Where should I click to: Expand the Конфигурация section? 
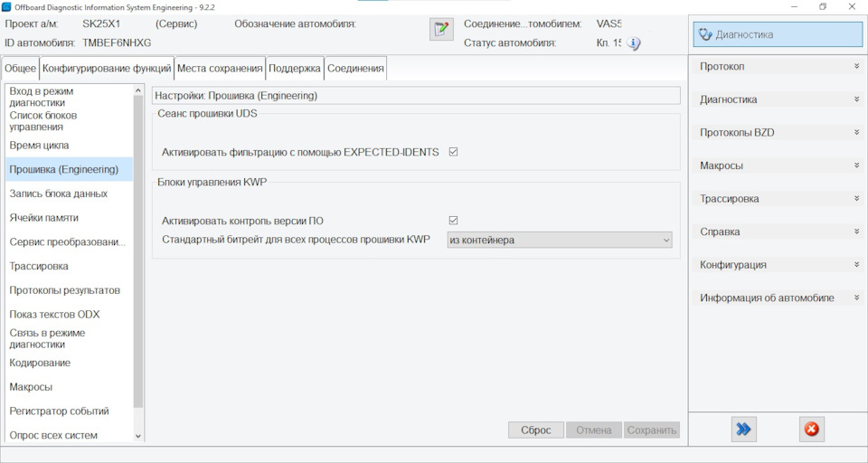(778, 265)
